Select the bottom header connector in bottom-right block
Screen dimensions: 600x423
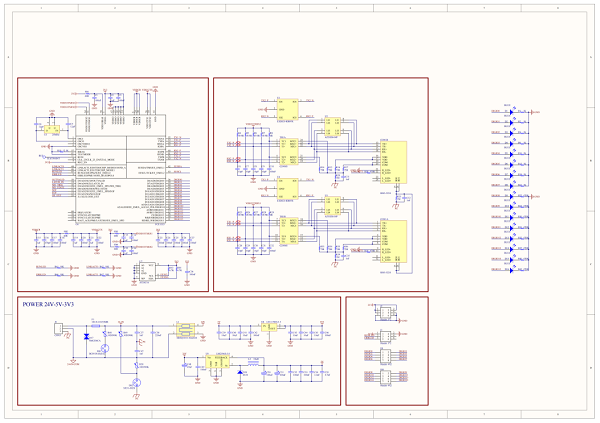tap(386, 376)
